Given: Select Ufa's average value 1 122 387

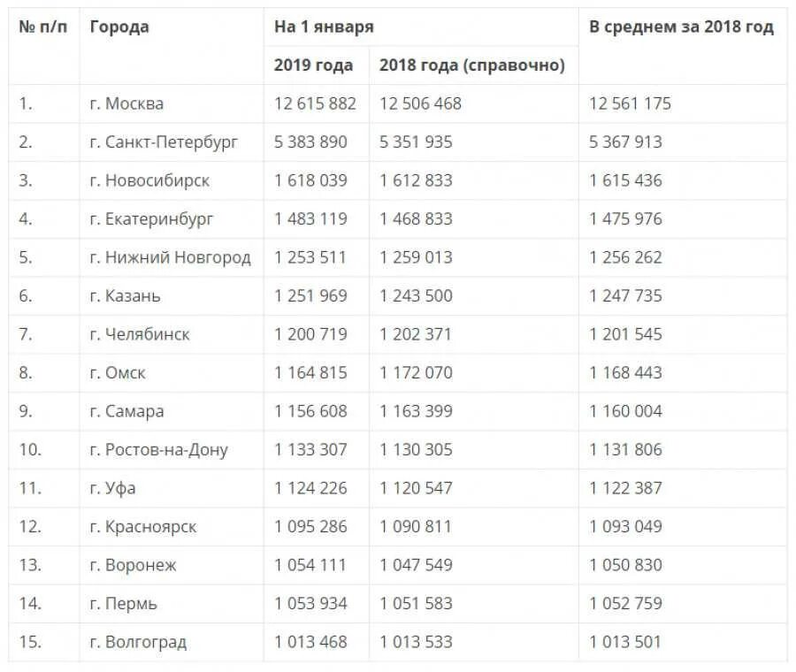Looking at the screenshot, I should (x=625, y=488).
